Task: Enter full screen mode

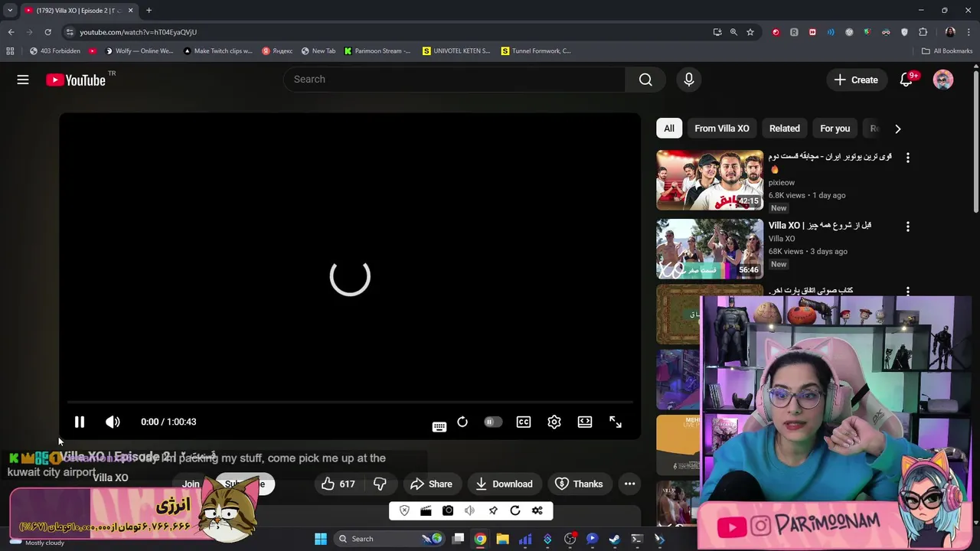Action: click(x=616, y=422)
